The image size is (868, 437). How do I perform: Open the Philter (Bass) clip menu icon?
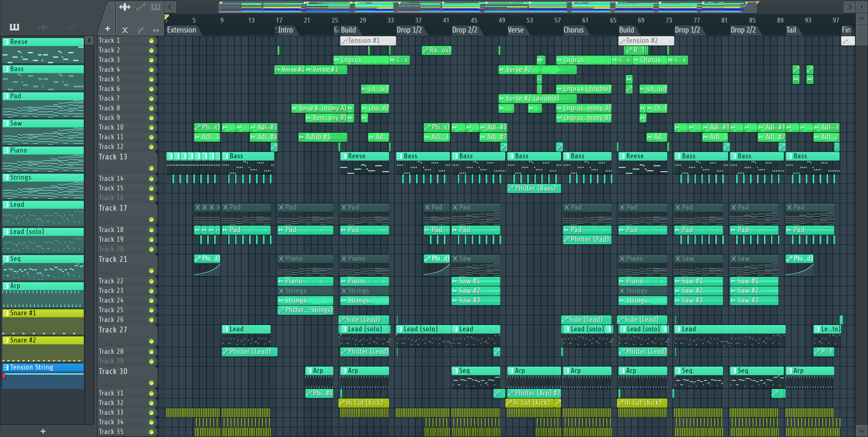(511, 188)
